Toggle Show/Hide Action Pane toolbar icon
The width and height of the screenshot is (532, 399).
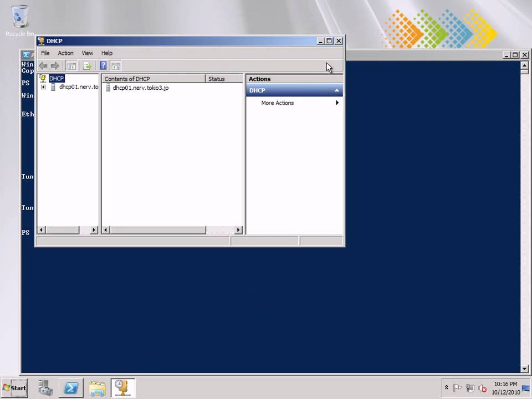116,65
